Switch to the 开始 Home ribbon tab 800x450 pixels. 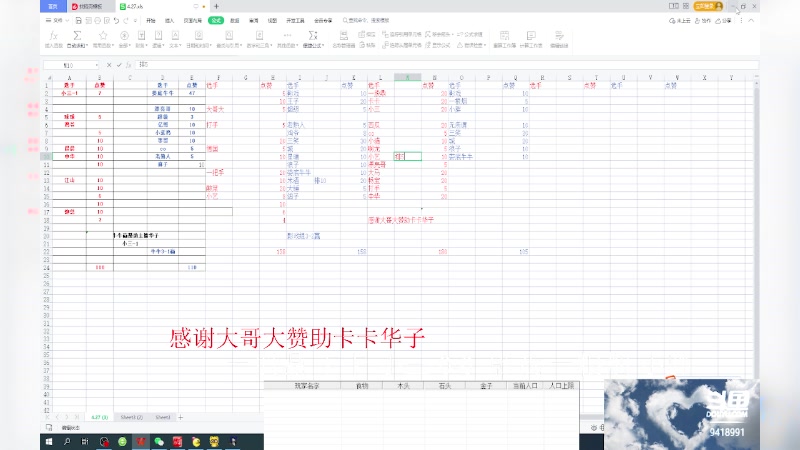tap(151, 20)
